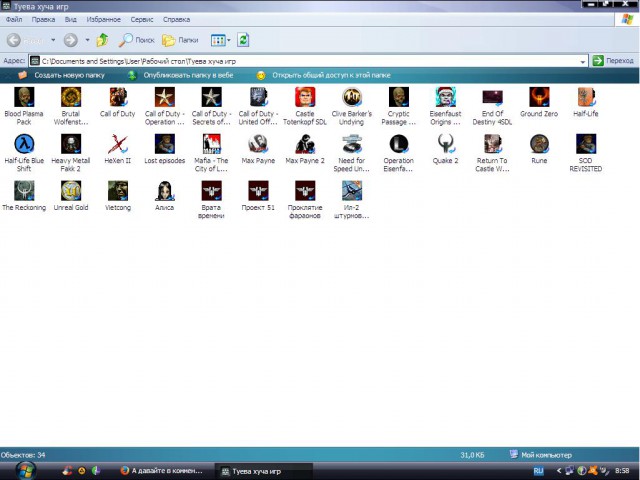This screenshot has height=480, width=640.
Task: Open the view mode dropdown button
Action: tap(221, 40)
